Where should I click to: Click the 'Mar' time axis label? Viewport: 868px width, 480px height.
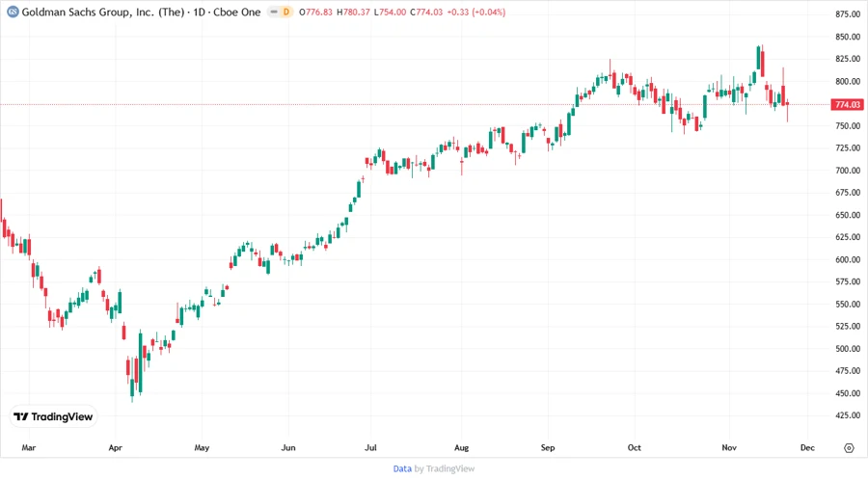29,447
